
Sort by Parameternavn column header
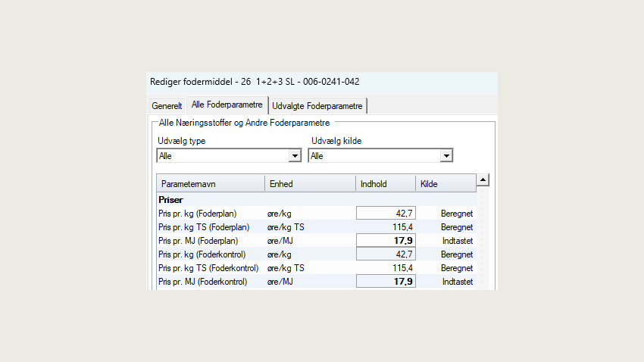[x=211, y=184]
